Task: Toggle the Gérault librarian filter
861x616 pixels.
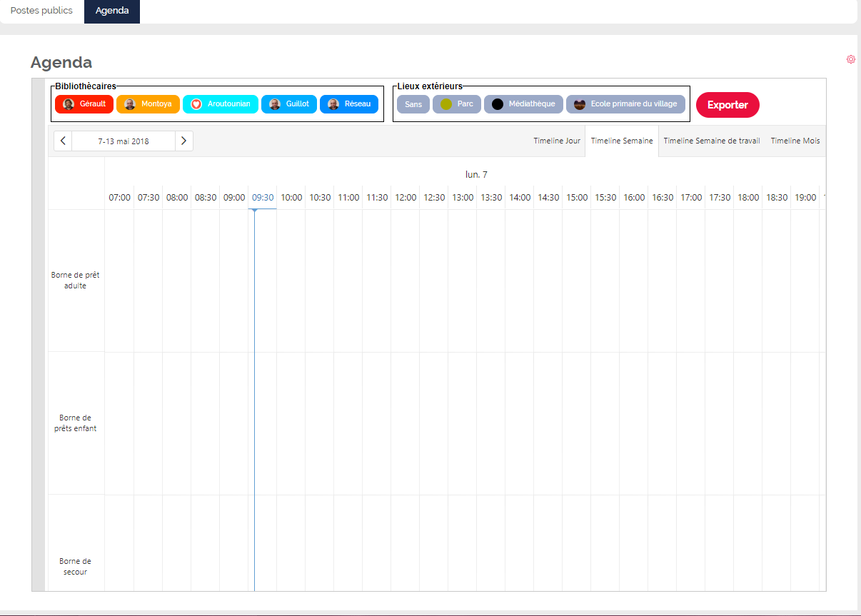Action: 84,104
